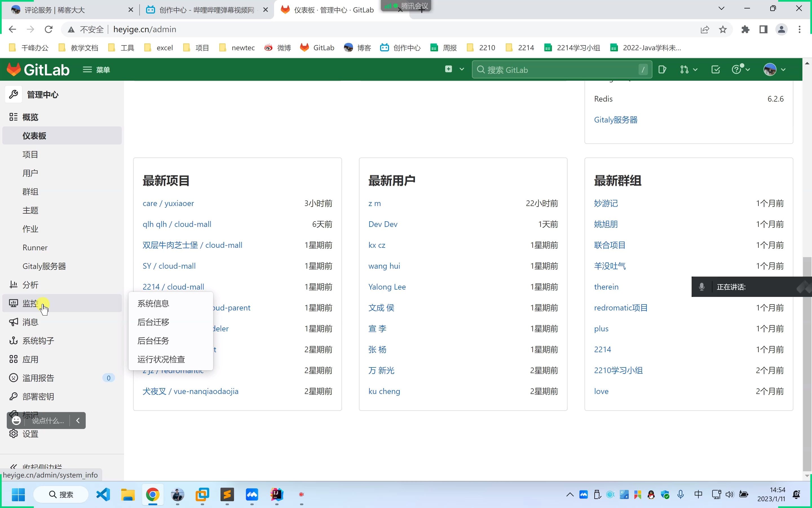Image resolution: width=812 pixels, height=508 pixels.
Task: Expand the help menu chevron
Action: click(748, 69)
